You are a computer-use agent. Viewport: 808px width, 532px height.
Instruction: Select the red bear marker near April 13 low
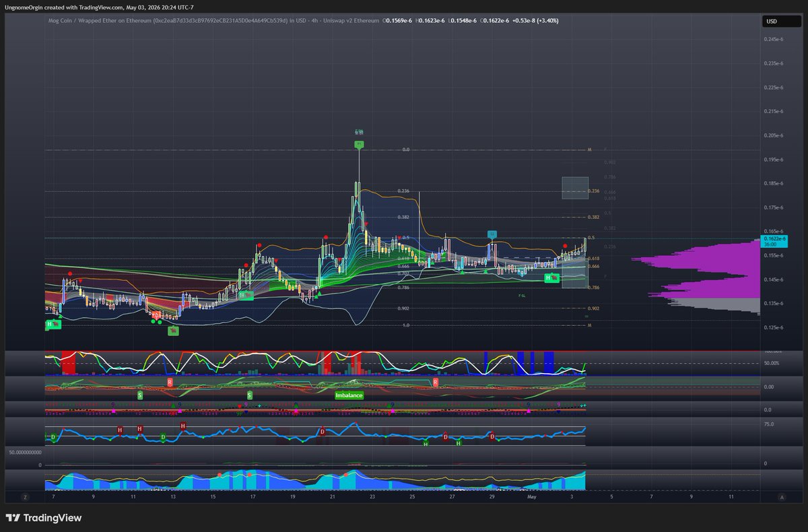[173, 331]
